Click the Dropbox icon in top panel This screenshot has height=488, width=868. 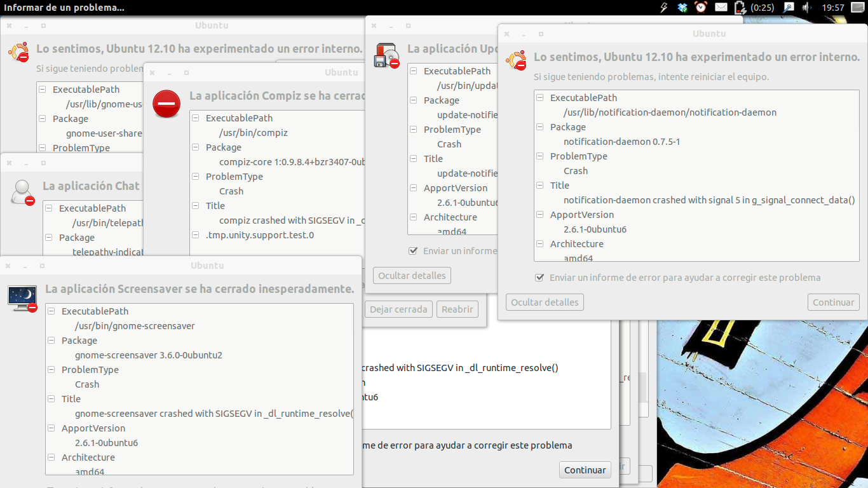coord(682,8)
